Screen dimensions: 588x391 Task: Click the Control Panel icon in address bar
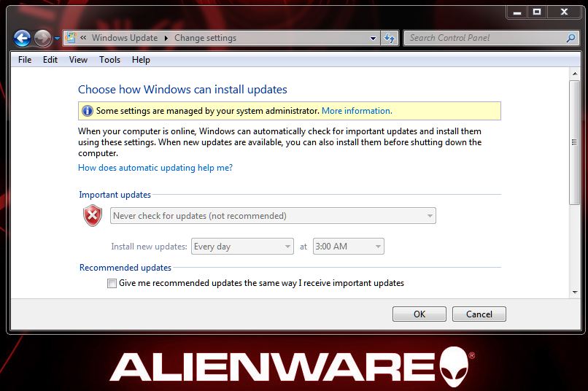point(71,37)
